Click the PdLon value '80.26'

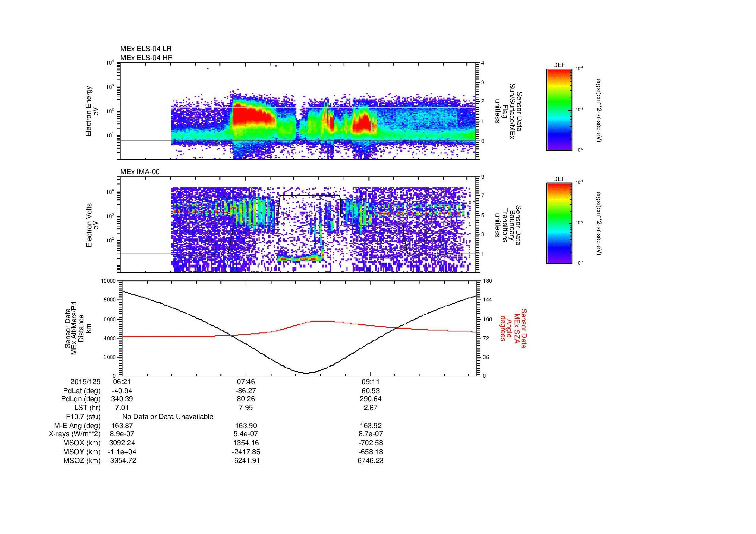(x=246, y=399)
